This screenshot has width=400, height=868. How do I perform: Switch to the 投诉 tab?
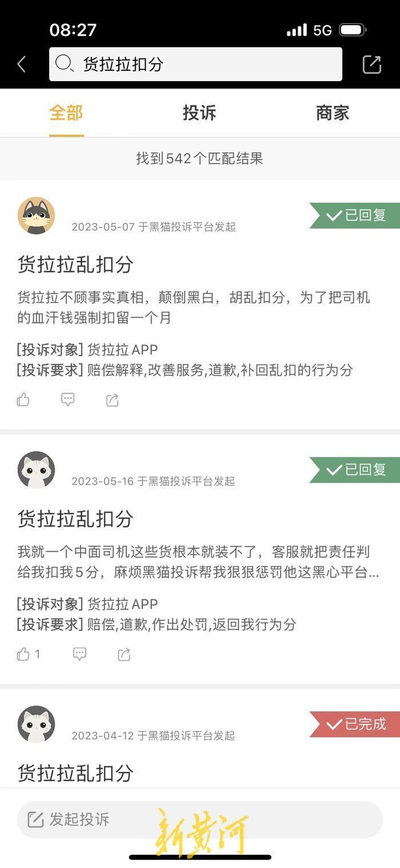click(199, 113)
